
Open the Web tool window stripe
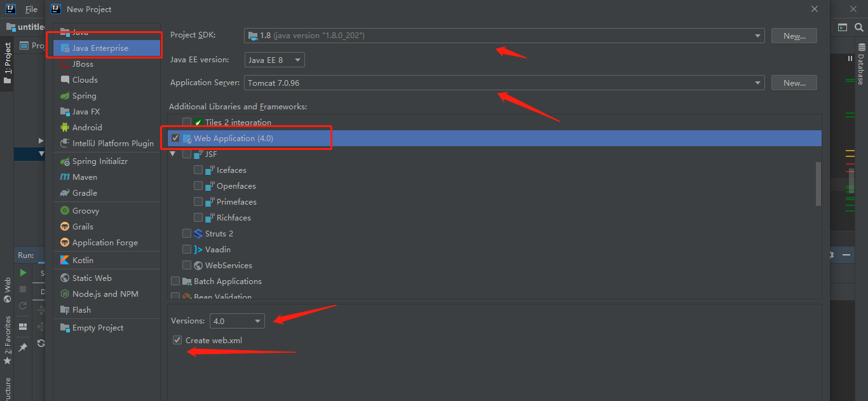pyautogui.click(x=7, y=290)
